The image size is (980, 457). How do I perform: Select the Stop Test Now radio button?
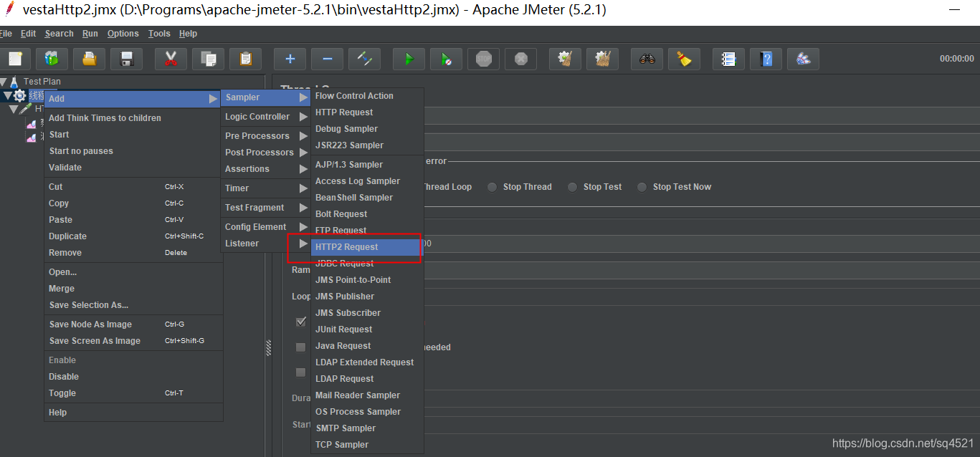coord(642,187)
